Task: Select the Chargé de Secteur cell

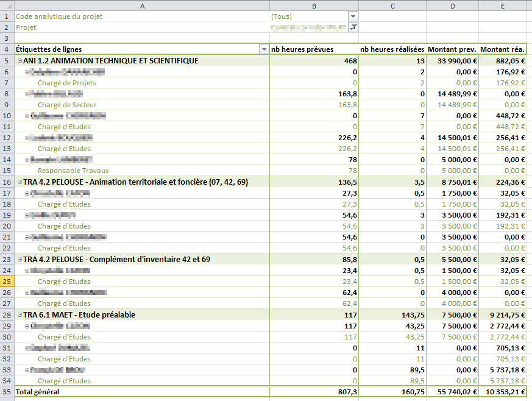Action: click(x=67, y=105)
